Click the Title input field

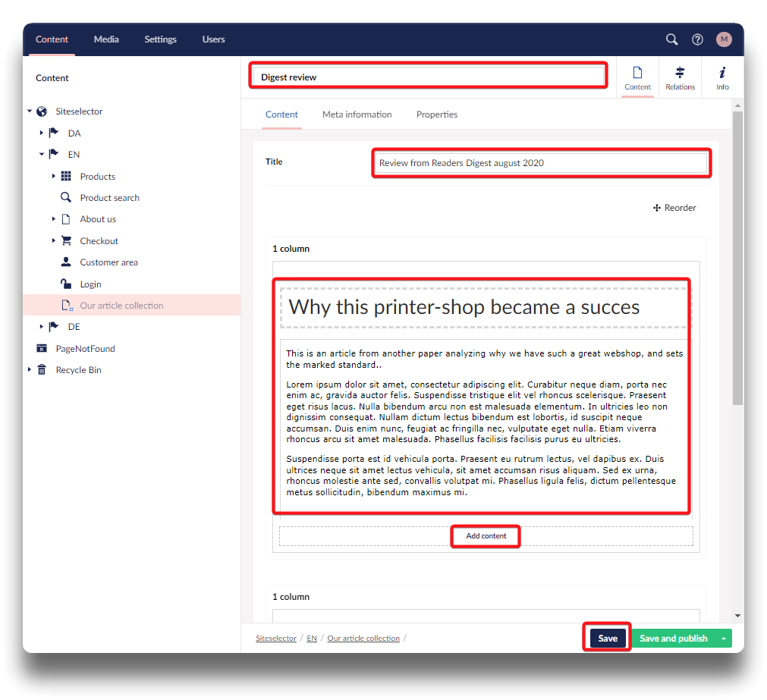(541, 163)
